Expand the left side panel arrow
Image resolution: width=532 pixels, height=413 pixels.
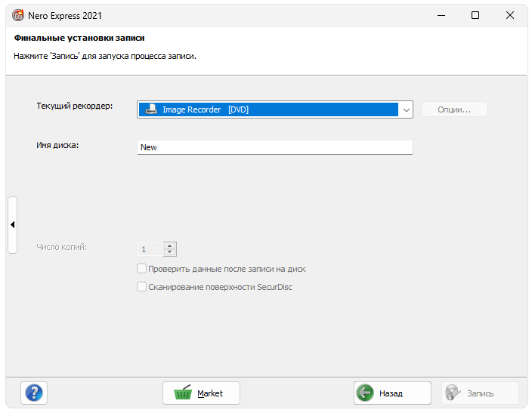click(x=13, y=225)
